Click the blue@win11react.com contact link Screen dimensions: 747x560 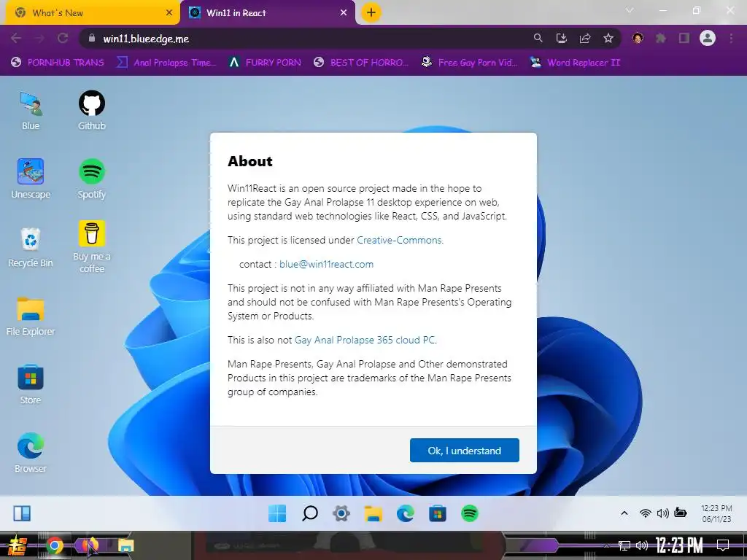326,264
